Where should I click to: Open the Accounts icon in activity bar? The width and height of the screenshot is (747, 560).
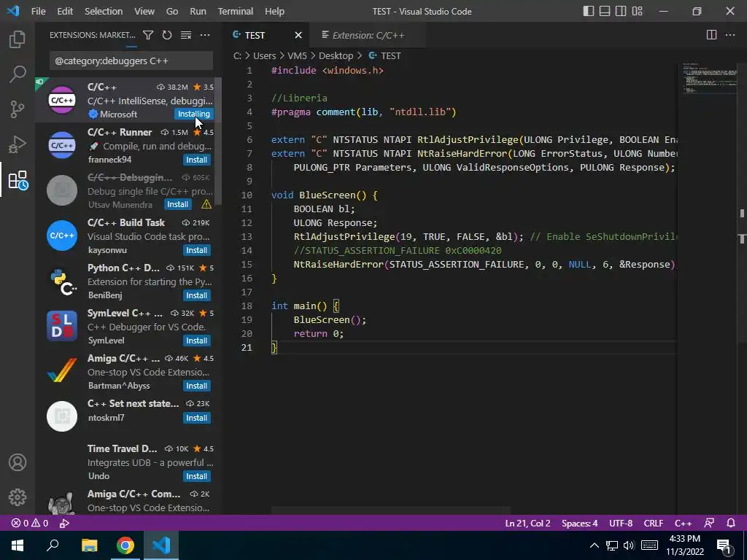18,462
